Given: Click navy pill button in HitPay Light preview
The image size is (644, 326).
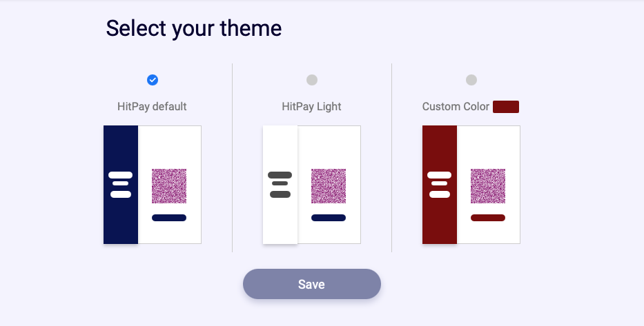Looking at the screenshot, I should [329, 218].
